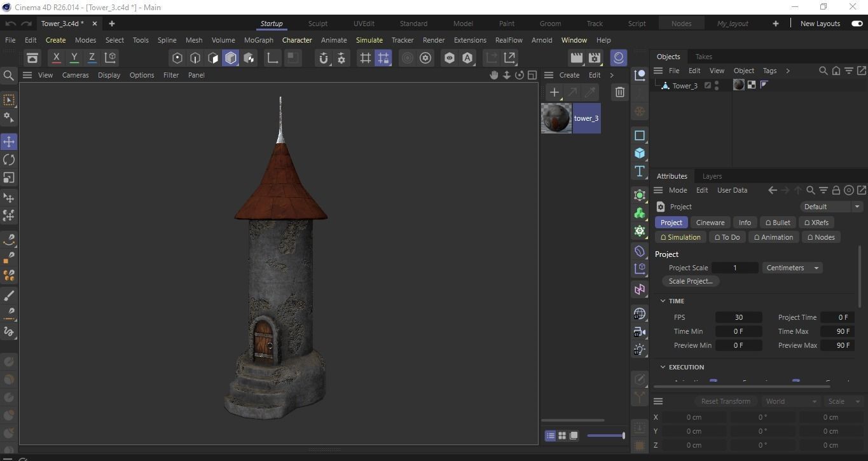Select the Tower_3 object in Objects list

(x=685, y=85)
